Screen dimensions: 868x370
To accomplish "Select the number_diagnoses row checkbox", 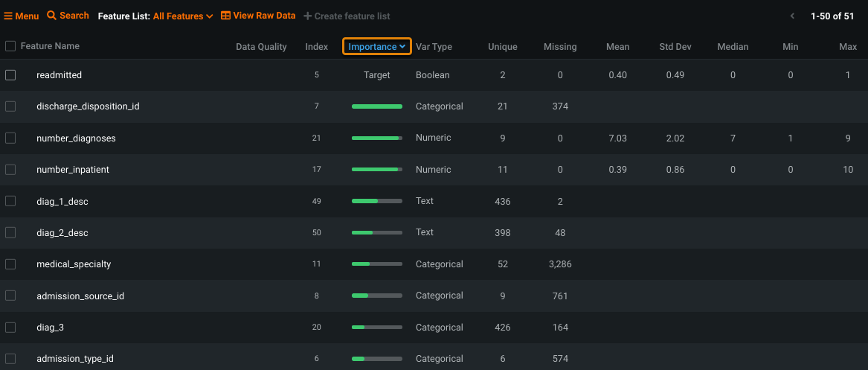I will point(10,138).
